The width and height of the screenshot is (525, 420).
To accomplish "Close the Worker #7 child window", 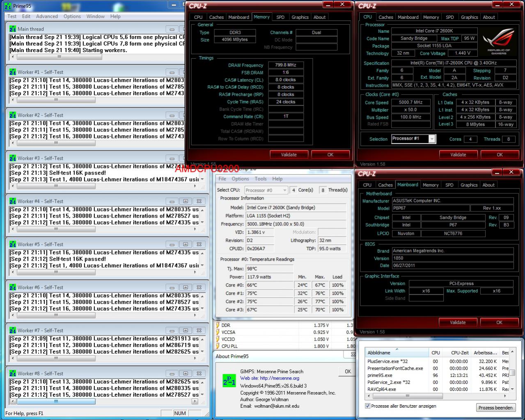I will pyautogui.click(x=199, y=330).
